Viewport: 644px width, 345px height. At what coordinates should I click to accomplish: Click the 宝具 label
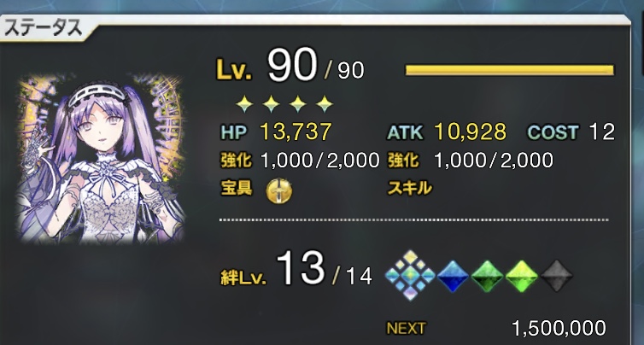pyautogui.click(x=237, y=188)
